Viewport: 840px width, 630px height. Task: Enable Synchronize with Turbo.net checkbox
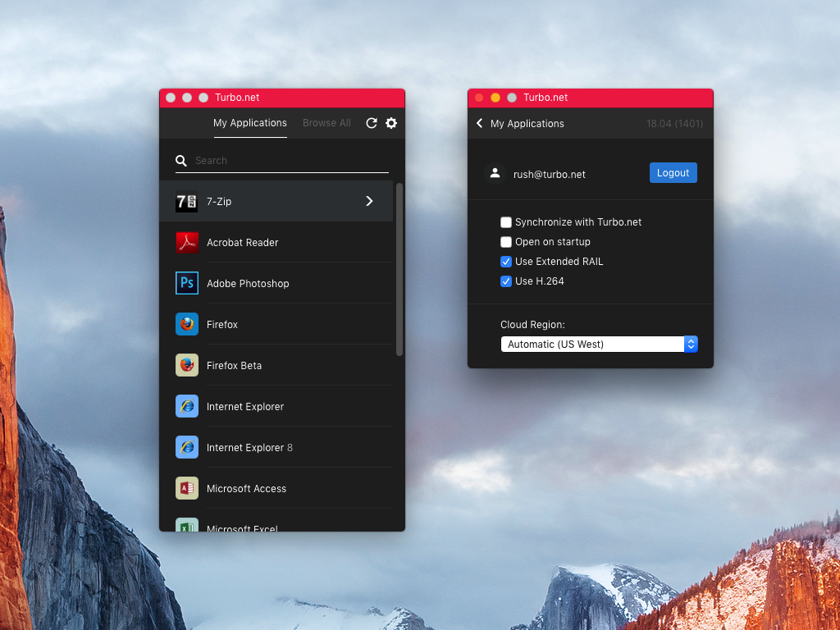click(505, 221)
